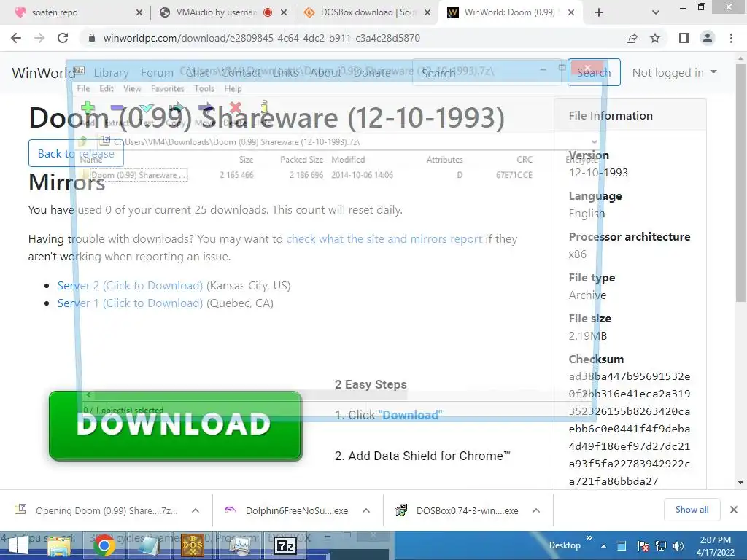Open the Forum link in WinWorld navigation
Viewport: 747px width, 560px height.
point(157,73)
